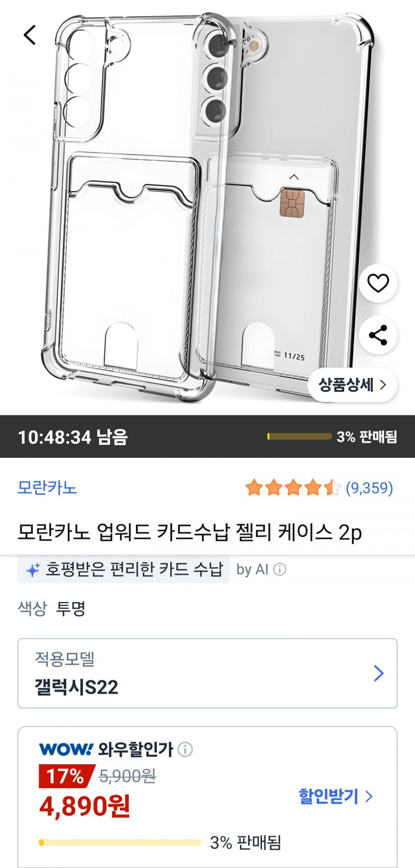The width and height of the screenshot is (415, 868).
Task: Tap info icon beside 와우할인가
Action: tap(185, 749)
